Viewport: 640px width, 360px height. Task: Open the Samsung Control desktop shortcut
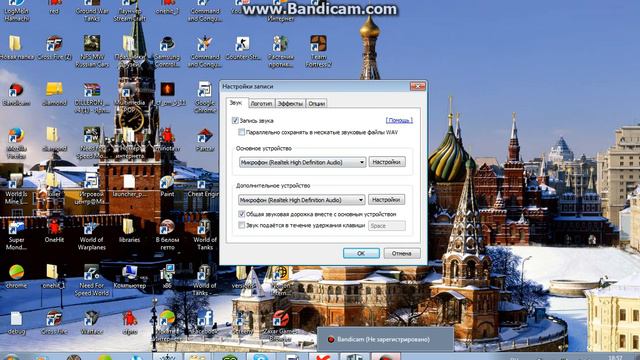pyautogui.click(x=167, y=51)
